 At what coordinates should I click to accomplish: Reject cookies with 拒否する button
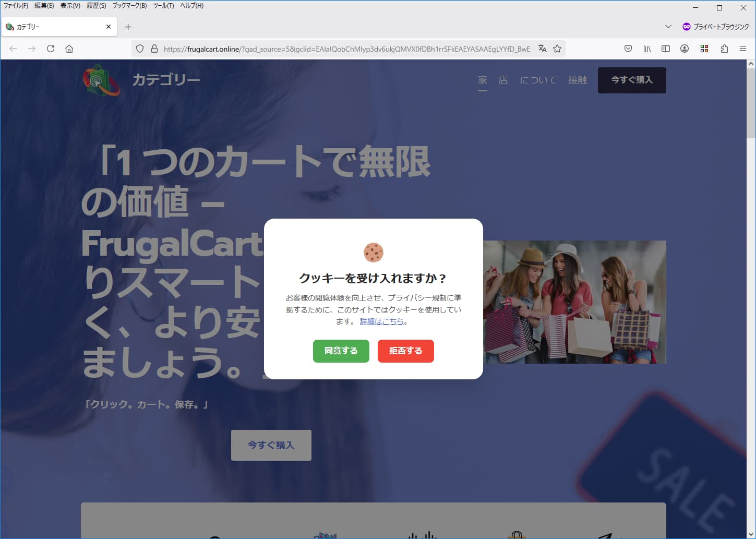click(x=406, y=351)
